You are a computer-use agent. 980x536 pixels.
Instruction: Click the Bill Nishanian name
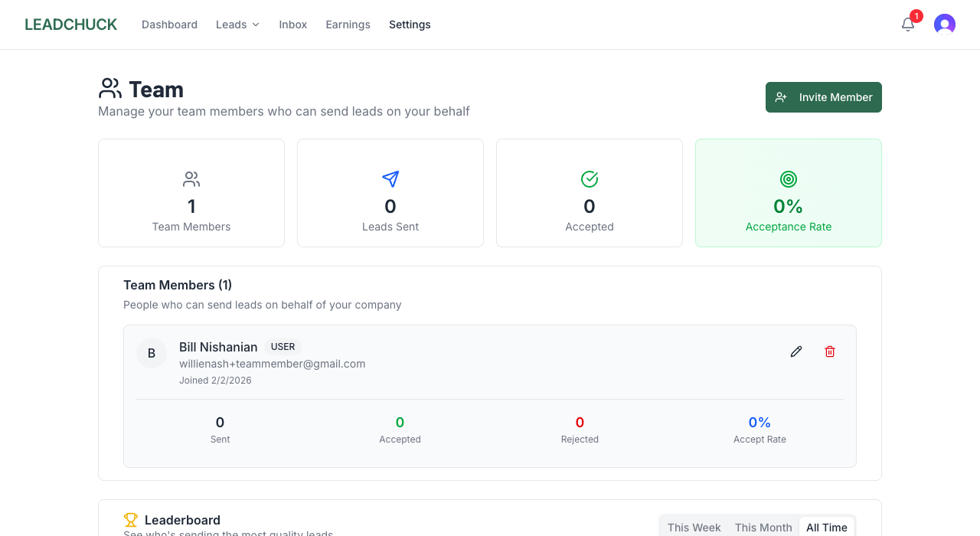coord(218,347)
